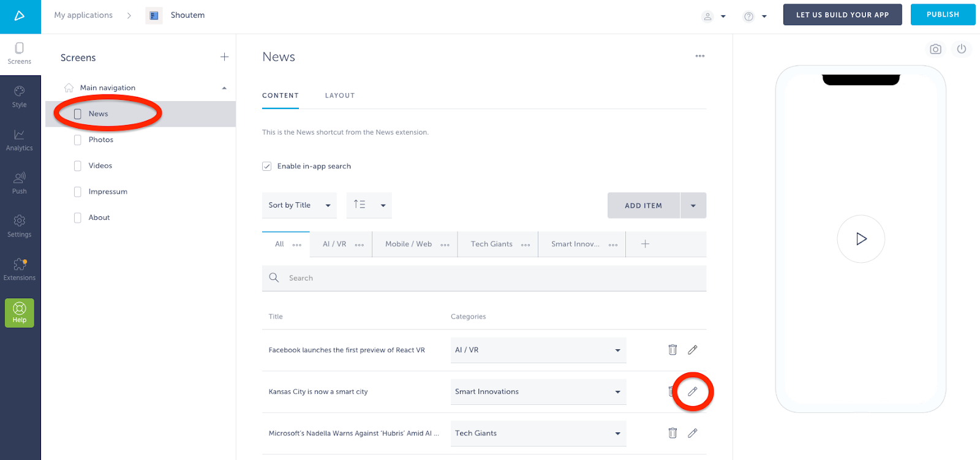Select Main navigation in the screens tree

click(108, 88)
